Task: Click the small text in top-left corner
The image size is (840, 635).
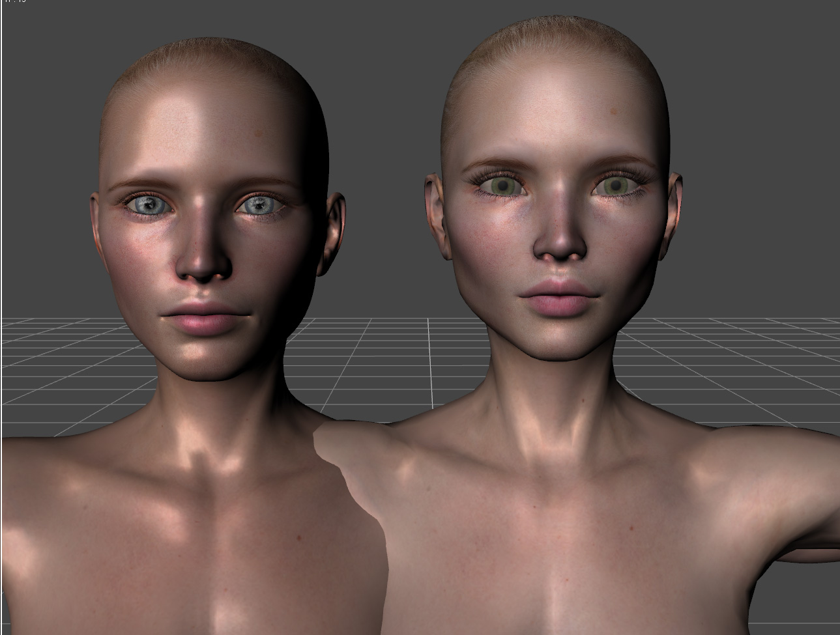Action: pyautogui.click(x=14, y=2)
